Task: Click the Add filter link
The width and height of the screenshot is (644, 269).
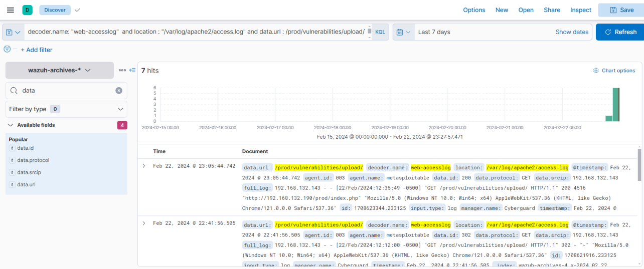Action: pos(36,50)
